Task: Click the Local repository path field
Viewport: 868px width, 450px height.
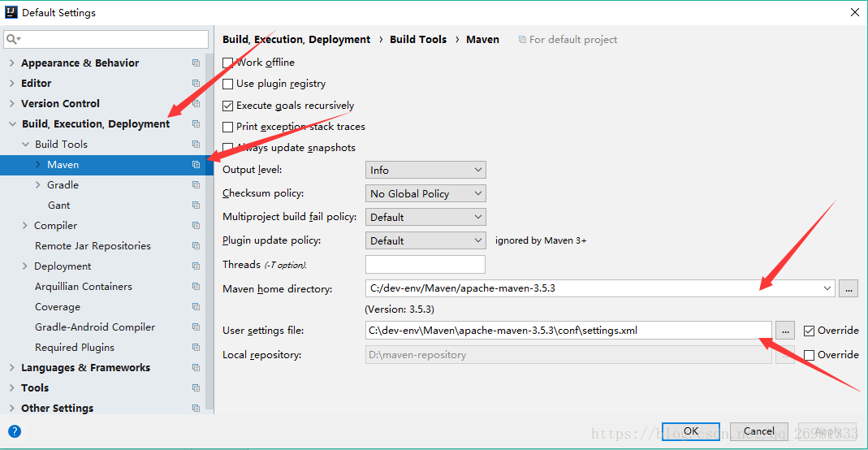Action: (568, 355)
